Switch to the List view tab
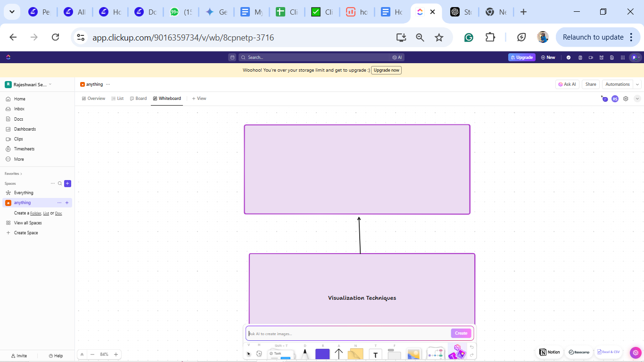Image resolution: width=644 pixels, height=362 pixels. coord(117,99)
